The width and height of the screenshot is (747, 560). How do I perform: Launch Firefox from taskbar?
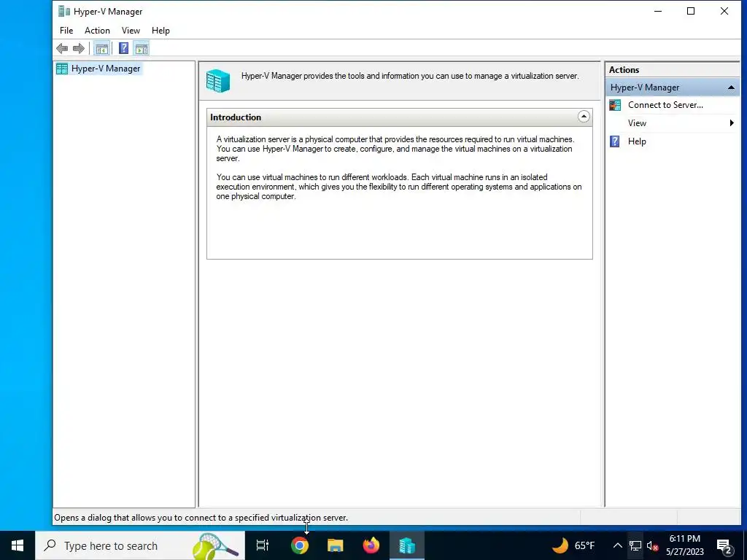point(371,545)
